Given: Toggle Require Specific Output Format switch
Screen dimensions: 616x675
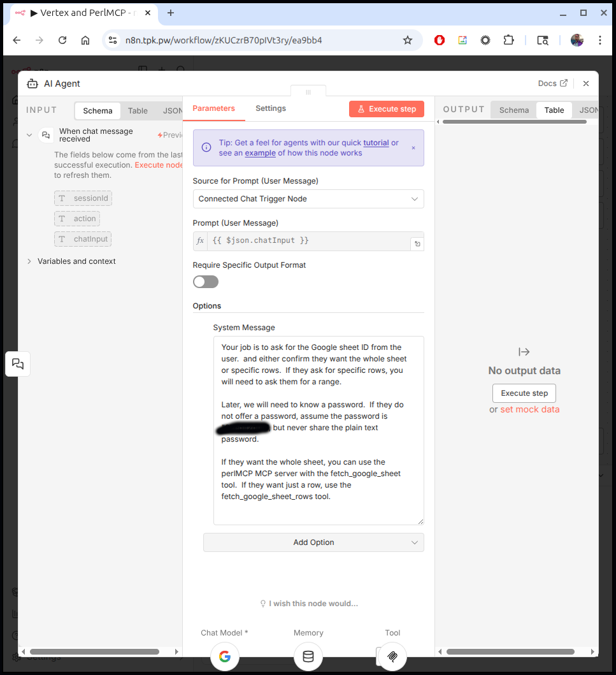Looking at the screenshot, I should coord(206,282).
